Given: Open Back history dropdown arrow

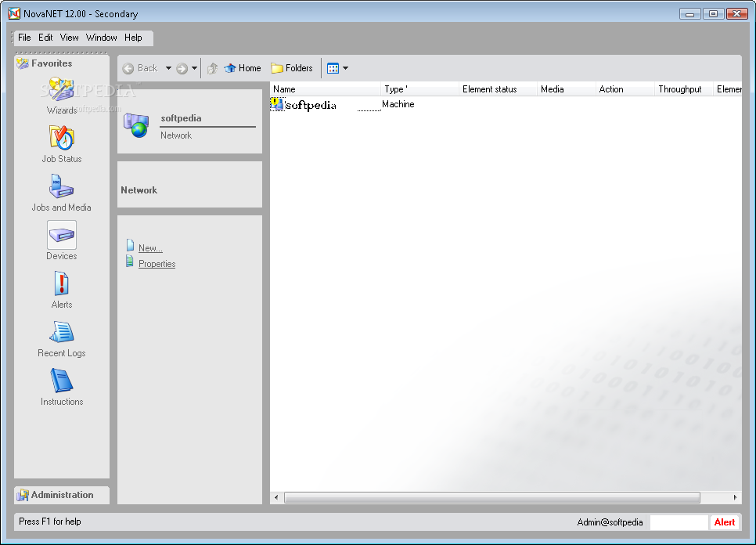Looking at the screenshot, I should tap(168, 68).
